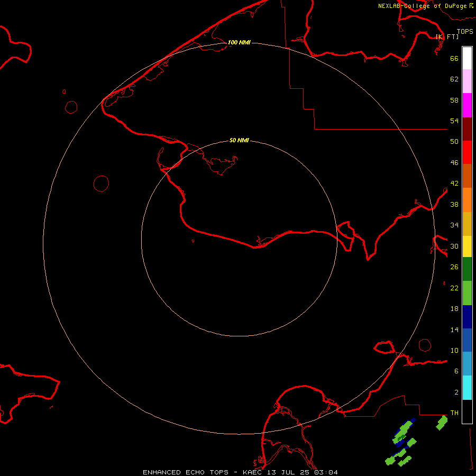
Task: Click the "TOPS" legend title
Action: pos(465,32)
